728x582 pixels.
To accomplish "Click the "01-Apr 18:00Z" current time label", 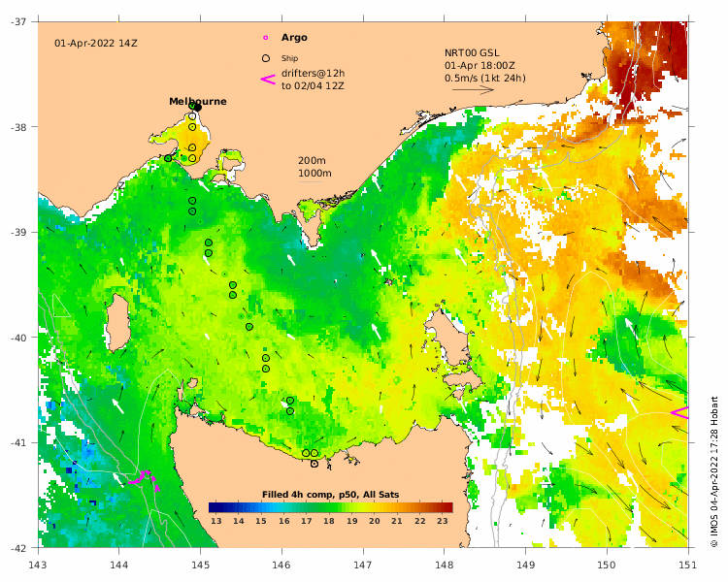I will pos(480,65).
